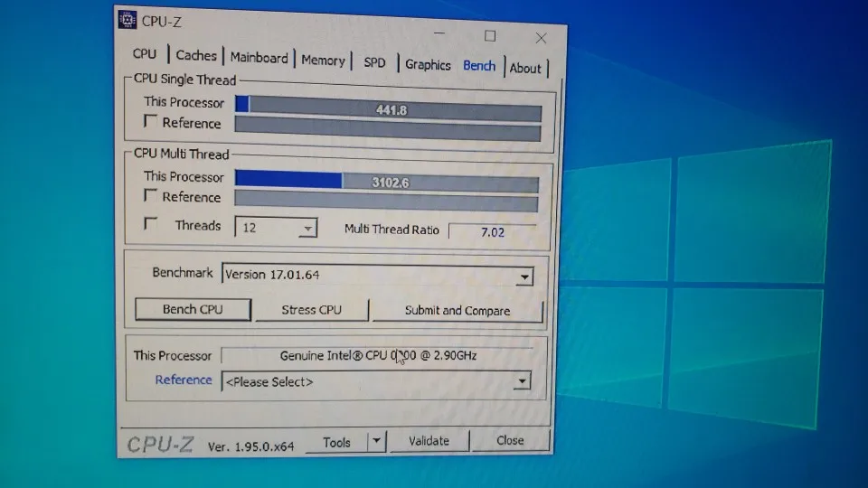
Task: Click the blue Reference link label
Action: [184, 380]
